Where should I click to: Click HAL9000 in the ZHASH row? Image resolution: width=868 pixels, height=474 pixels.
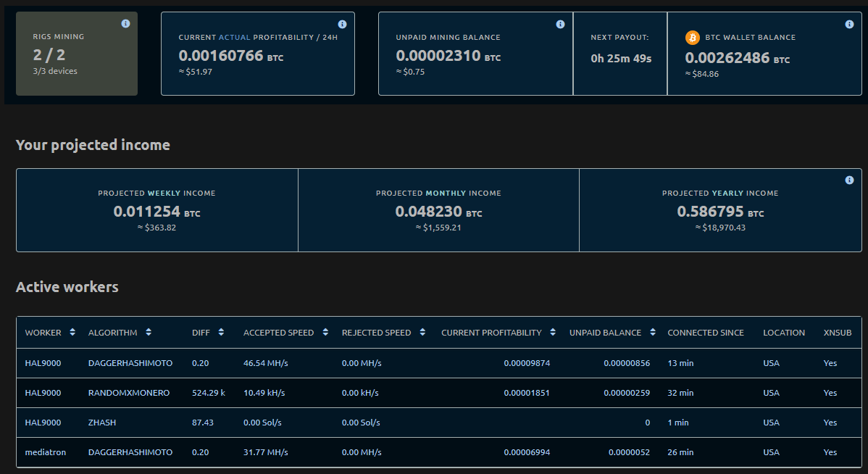pos(43,423)
